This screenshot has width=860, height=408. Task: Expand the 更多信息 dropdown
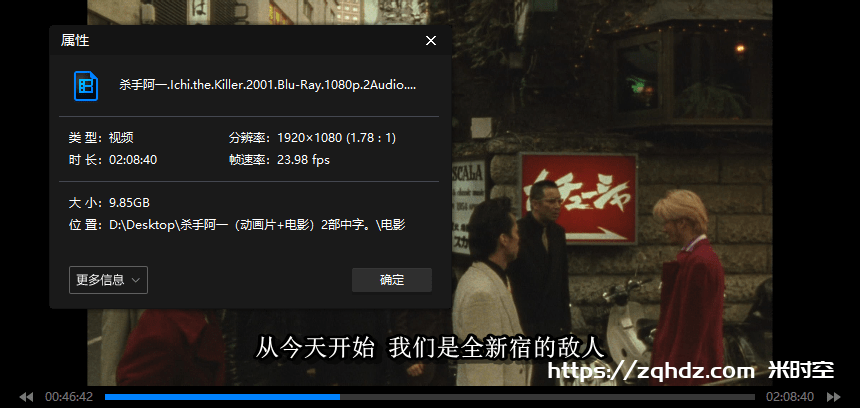coord(108,280)
